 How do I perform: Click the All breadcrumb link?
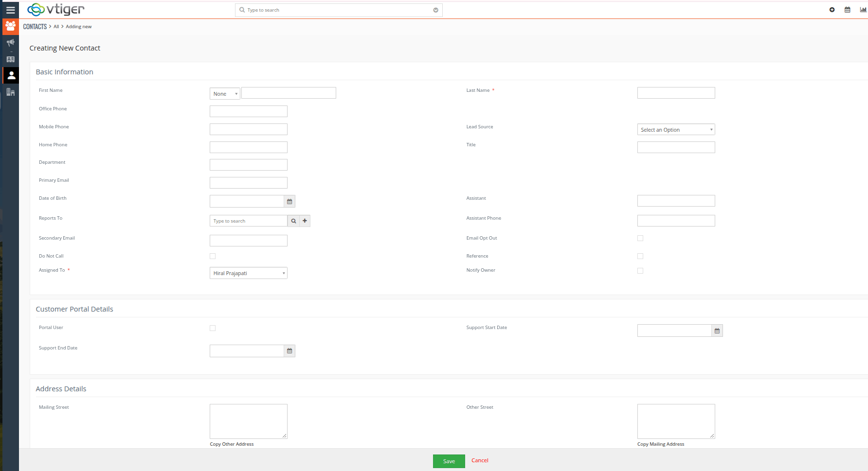(56, 27)
